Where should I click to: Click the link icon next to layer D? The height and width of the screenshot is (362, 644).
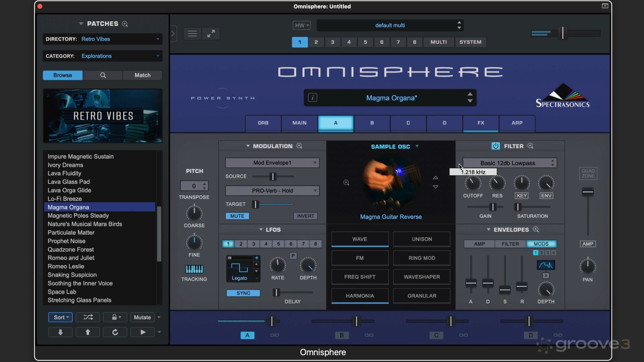tap(558, 335)
